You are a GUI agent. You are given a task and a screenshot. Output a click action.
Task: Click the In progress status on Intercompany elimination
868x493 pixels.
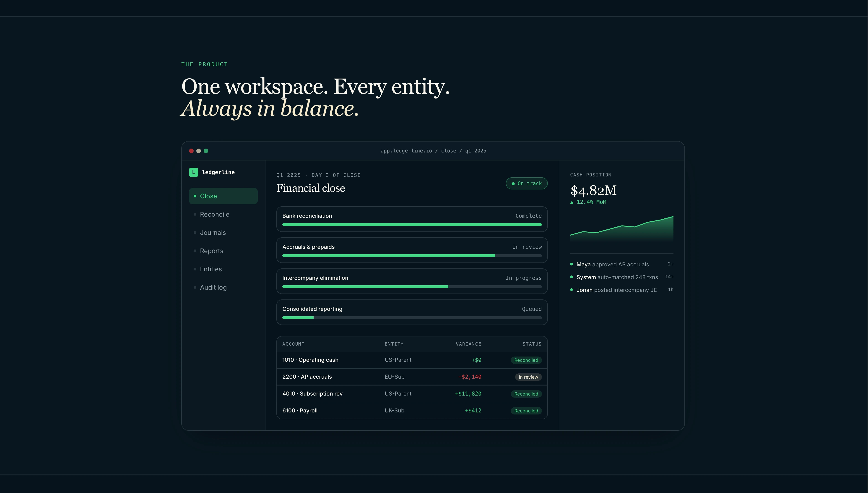coord(524,278)
